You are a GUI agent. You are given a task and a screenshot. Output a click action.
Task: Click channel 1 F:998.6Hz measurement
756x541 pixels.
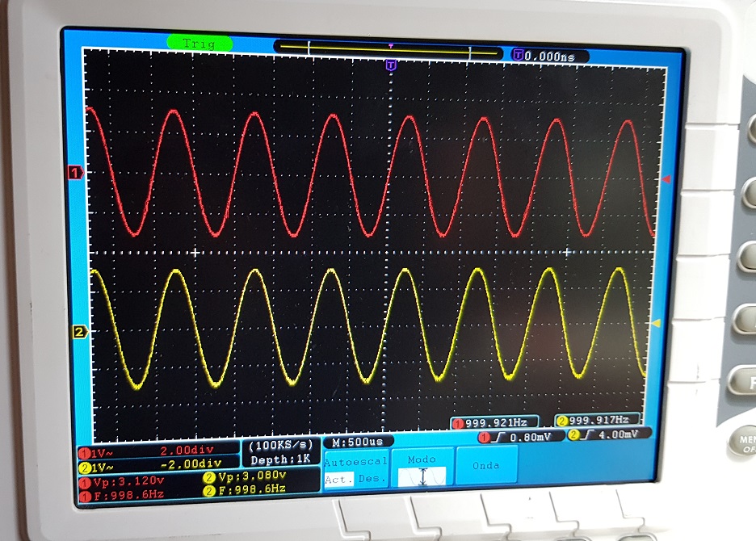coord(121,495)
